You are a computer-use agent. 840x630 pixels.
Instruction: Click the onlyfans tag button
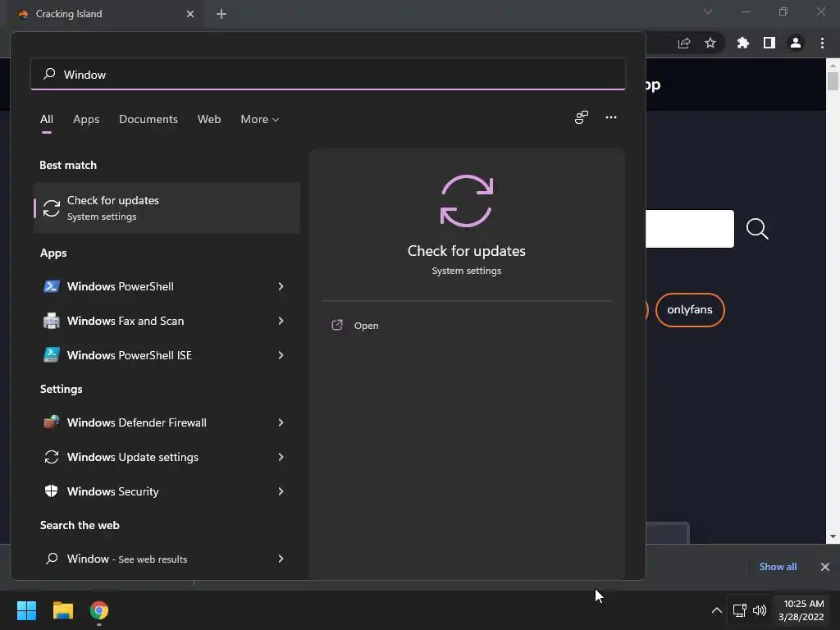(689, 309)
